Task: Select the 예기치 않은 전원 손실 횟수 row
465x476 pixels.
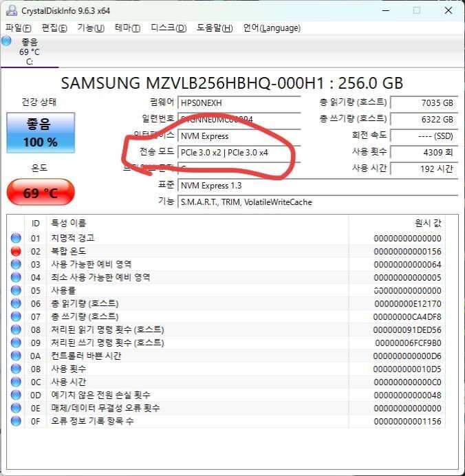Action: pyautogui.click(x=226, y=395)
